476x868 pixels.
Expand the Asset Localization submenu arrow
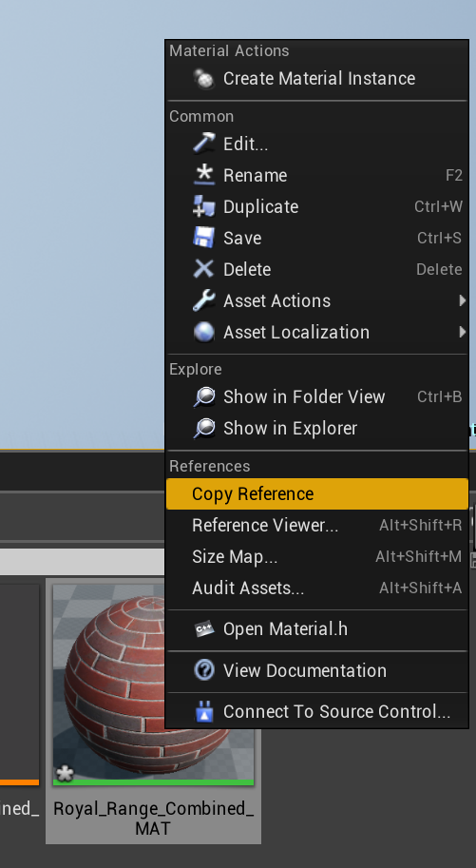coord(462,332)
